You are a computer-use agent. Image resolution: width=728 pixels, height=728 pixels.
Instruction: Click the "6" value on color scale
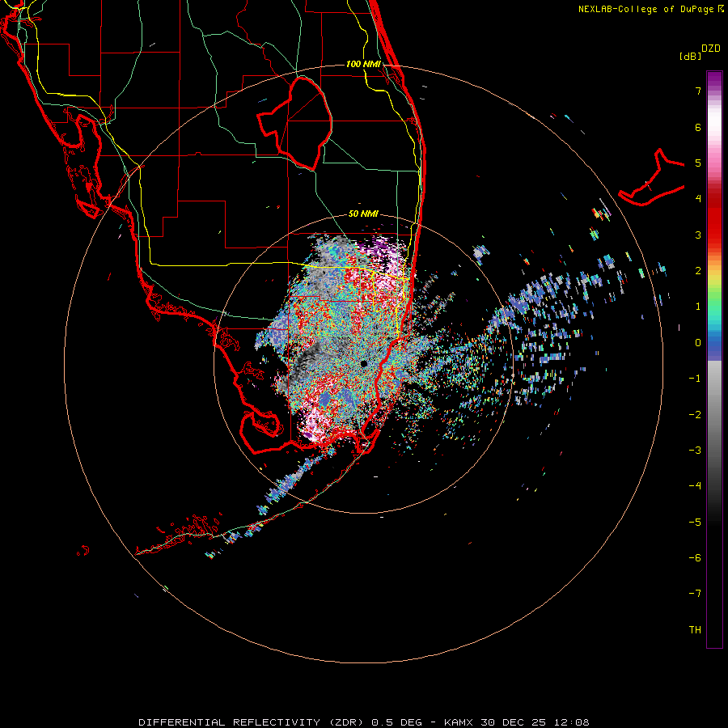coord(698,127)
